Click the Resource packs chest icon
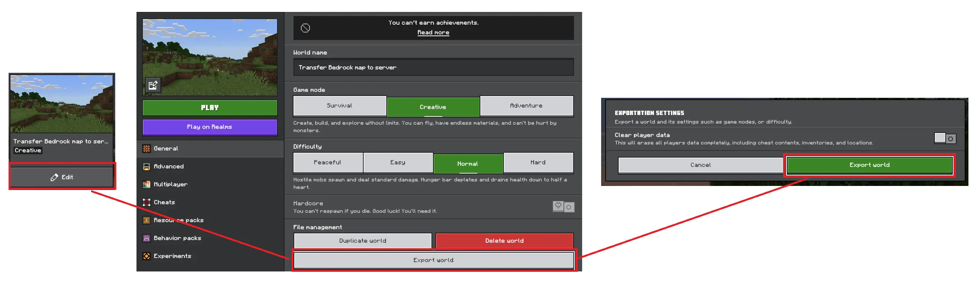Viewport: 980px width, 283px height. click(147, 220)
